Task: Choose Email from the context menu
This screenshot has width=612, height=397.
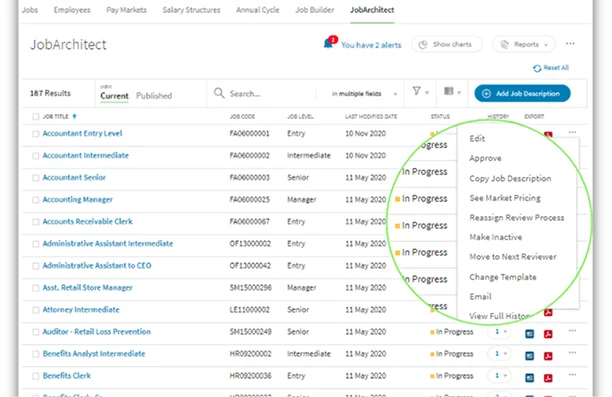Action: 480,296
